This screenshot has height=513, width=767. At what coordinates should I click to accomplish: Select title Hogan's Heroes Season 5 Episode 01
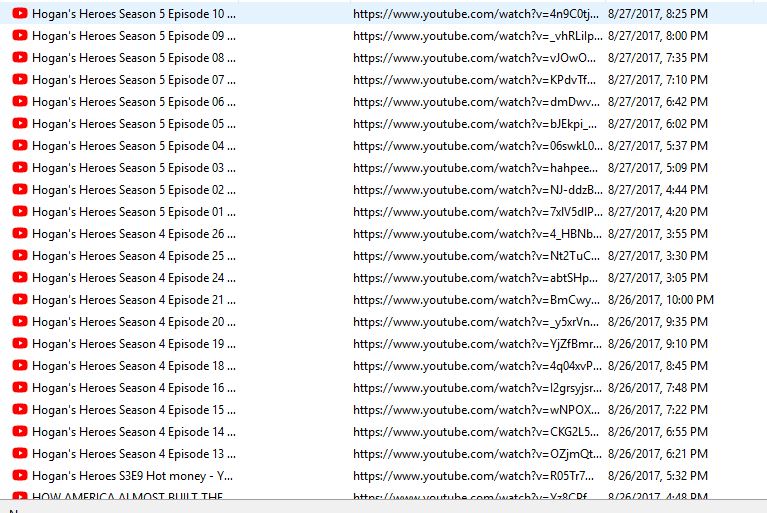coord(134,212)
